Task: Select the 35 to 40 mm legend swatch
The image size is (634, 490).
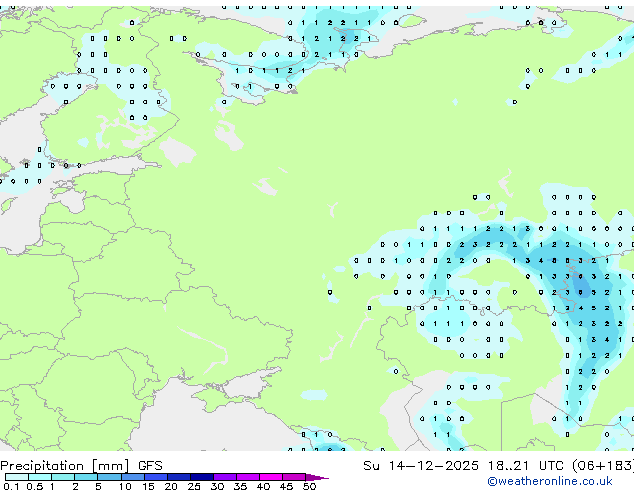Action: click(x=248, y=477)
